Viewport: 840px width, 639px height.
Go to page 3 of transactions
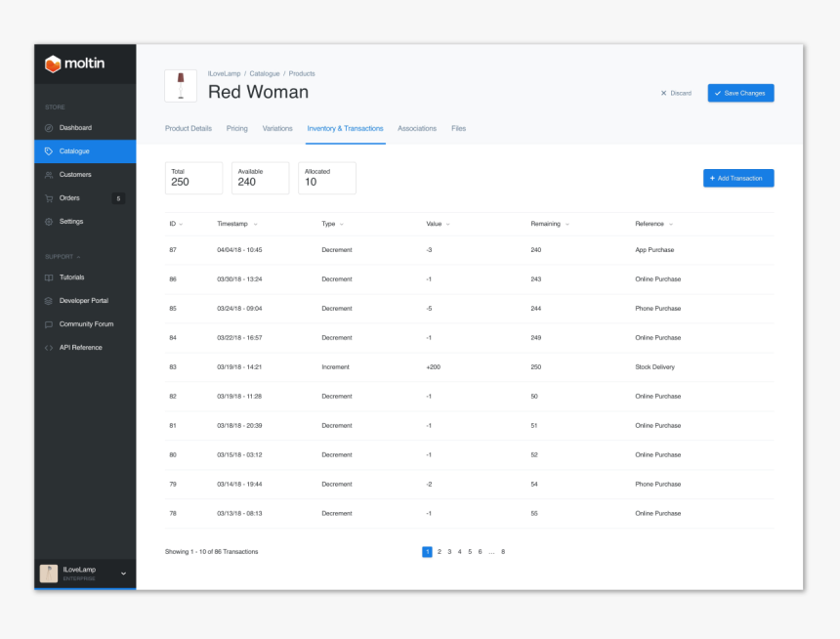tap(449, 552)
